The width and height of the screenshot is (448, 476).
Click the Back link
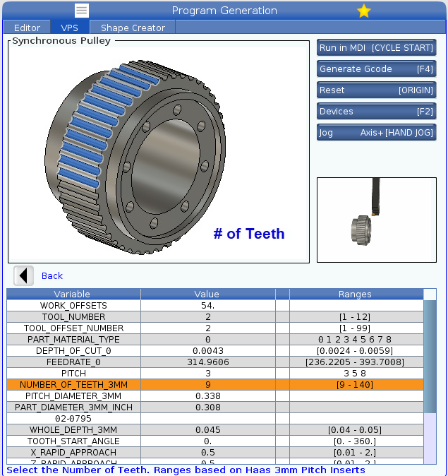pos(52,275)
